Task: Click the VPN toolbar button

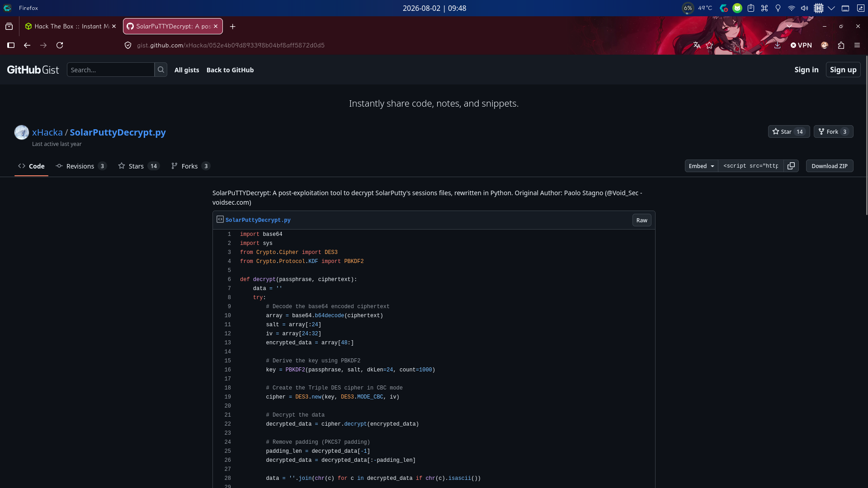Action: pos(801,45)
